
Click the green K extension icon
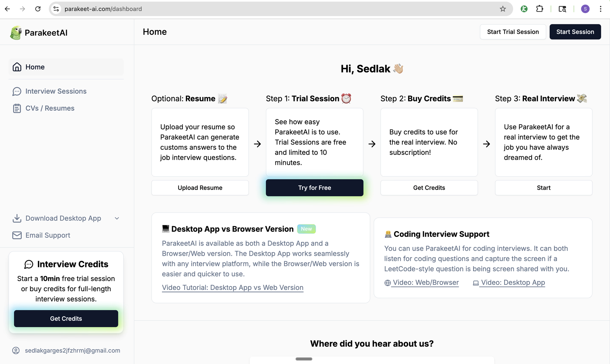pyautogui.click(x=524, y=9)
